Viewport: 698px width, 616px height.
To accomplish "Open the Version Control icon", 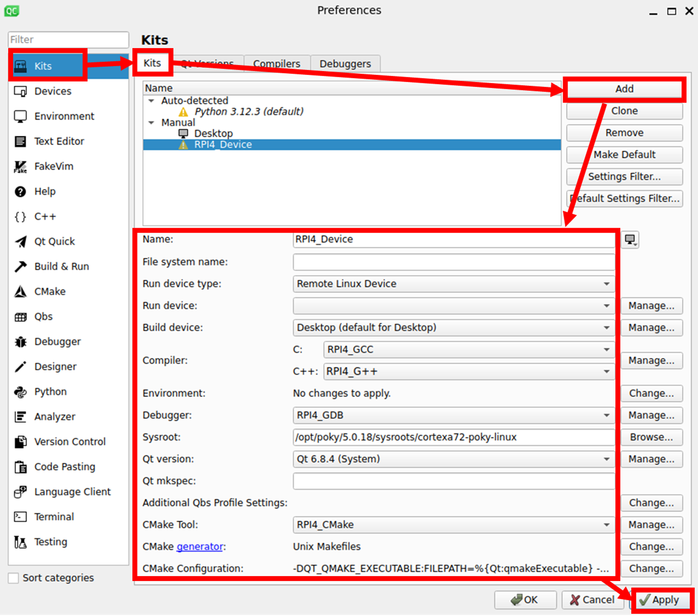I will 20,442.
